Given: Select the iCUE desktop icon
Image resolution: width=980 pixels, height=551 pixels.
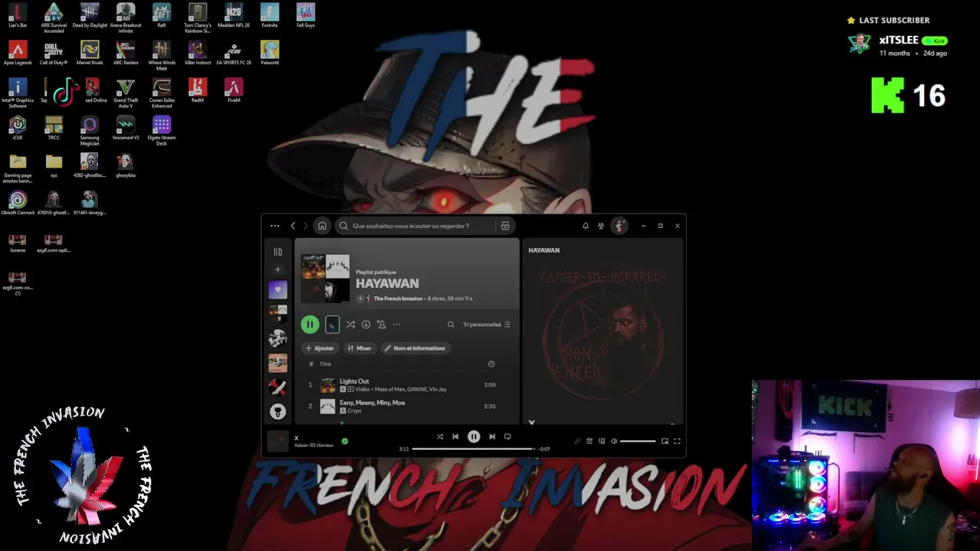Looking at the screenshot, I should [18, 128].
